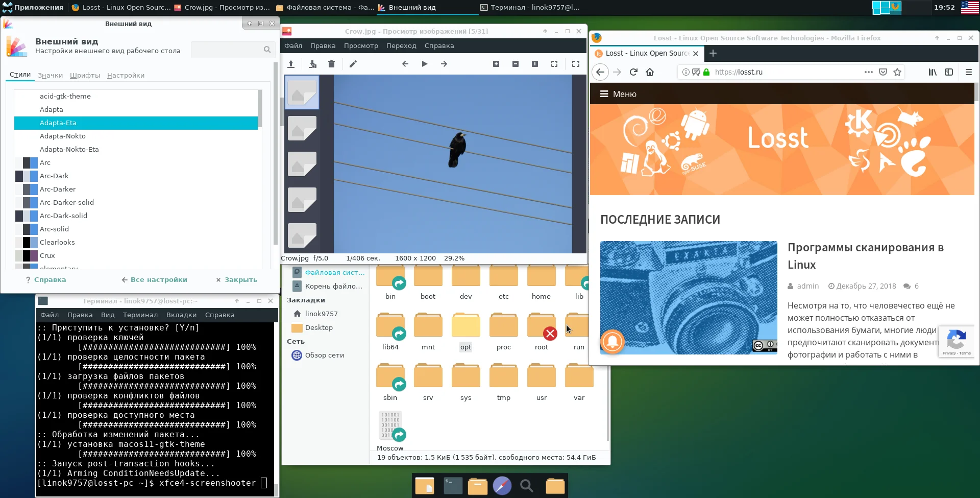
Task: Open the Firefox hamburger menu
Action: [968, 72]
